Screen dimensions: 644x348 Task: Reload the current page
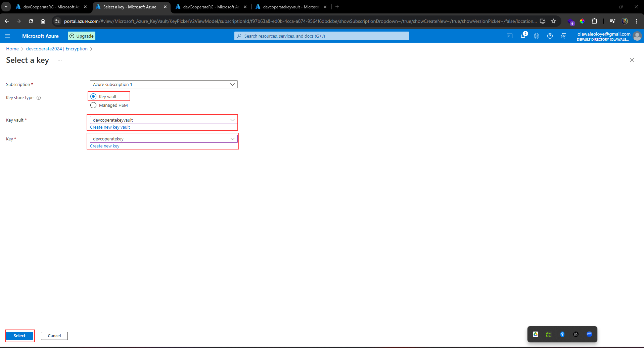(x=31, y=21)
